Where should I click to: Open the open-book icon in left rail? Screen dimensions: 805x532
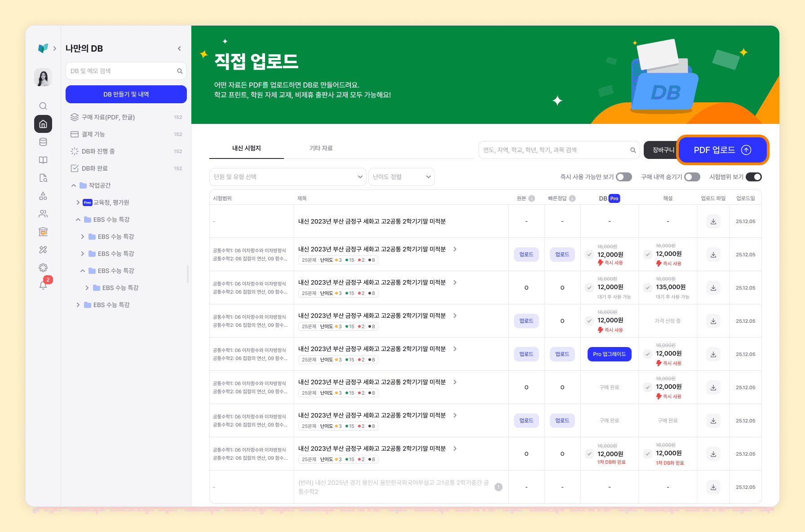(x=43, y=160)
